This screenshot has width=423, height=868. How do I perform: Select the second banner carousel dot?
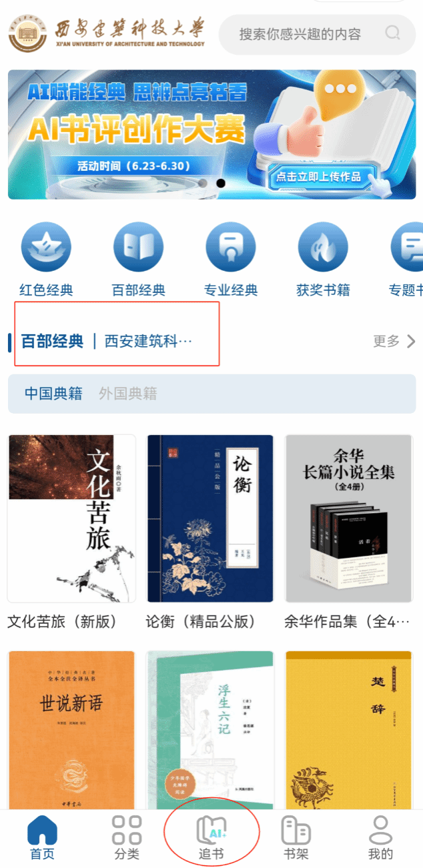tap(221, 183)
